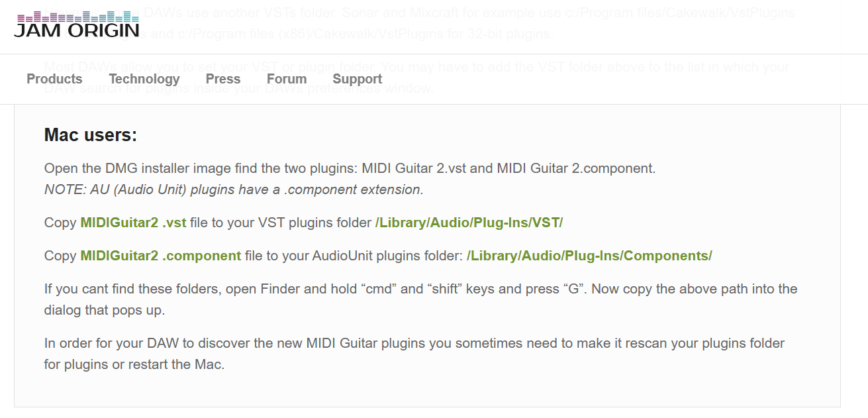
Task: Click the "Mac users:" heading
Action: click(x=90, y=135)
